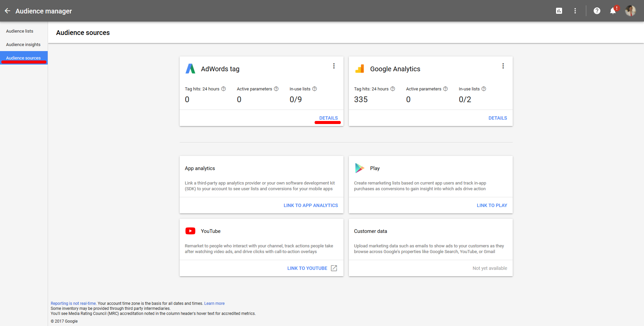The width and height of the screenshot is (644, 326).
Task: Click the profile avatar in top right
Action: point(631,11)
